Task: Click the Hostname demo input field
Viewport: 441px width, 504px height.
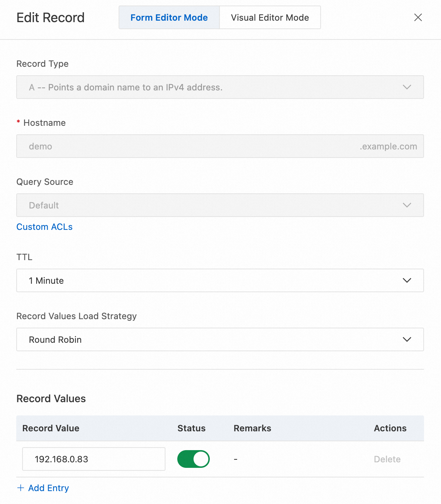Action: pos(185,146)
